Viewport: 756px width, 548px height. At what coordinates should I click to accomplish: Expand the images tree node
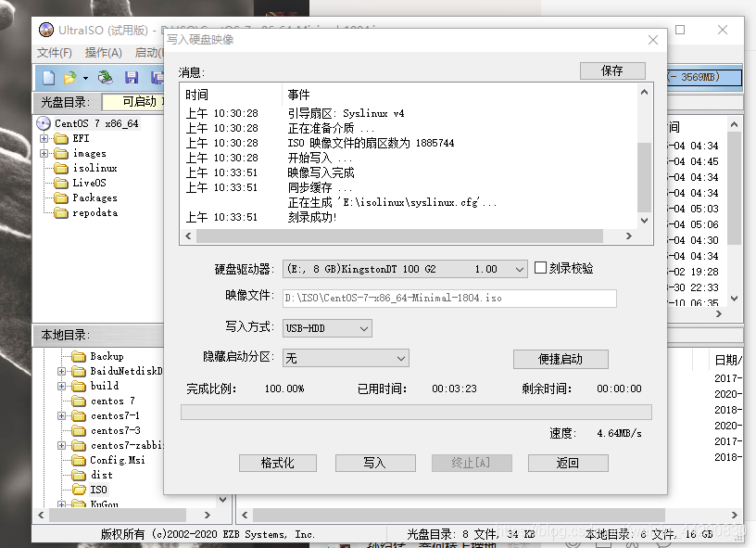coord(44,154)
